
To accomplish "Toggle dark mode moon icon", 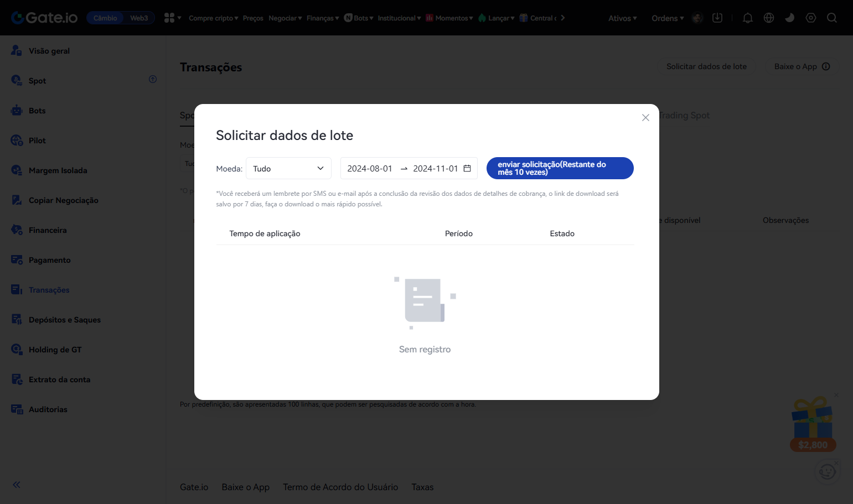I will click(789, 18).
